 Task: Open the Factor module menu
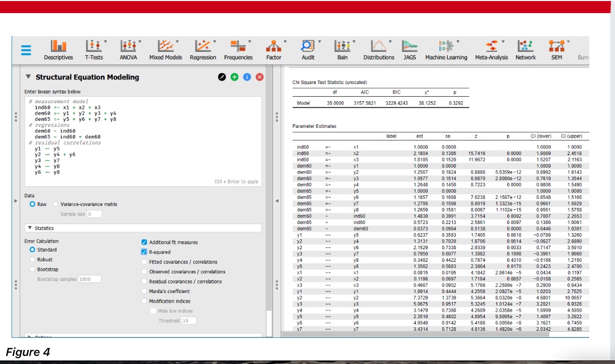(274, 50)
